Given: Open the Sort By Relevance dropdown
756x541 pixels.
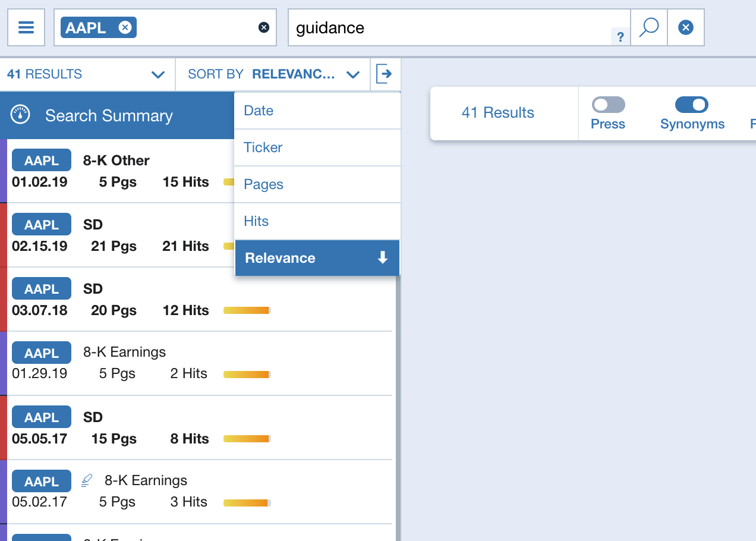Looking at the screenshot, I should (273, 74).
